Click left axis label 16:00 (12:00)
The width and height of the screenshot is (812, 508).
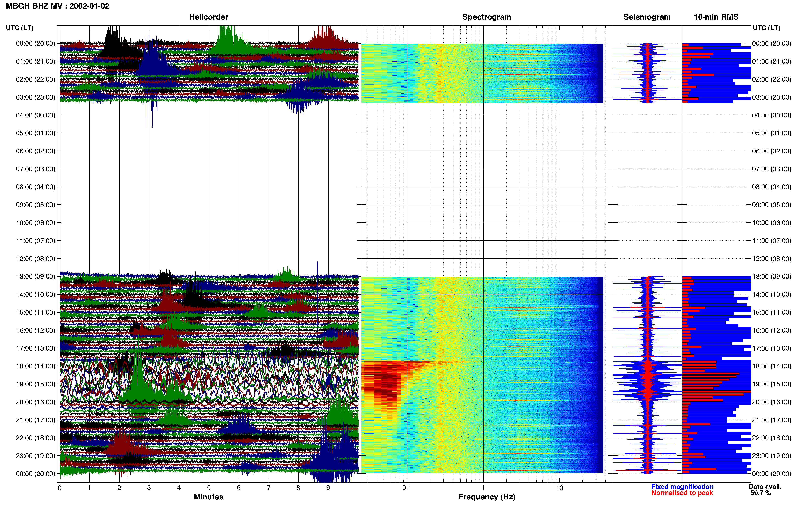[x=36, y=330]
